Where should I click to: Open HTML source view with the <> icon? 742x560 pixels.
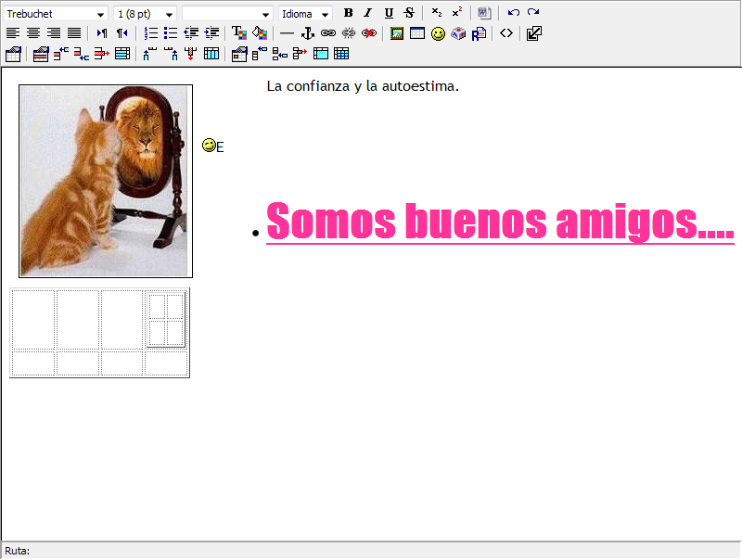pos(506,33)
